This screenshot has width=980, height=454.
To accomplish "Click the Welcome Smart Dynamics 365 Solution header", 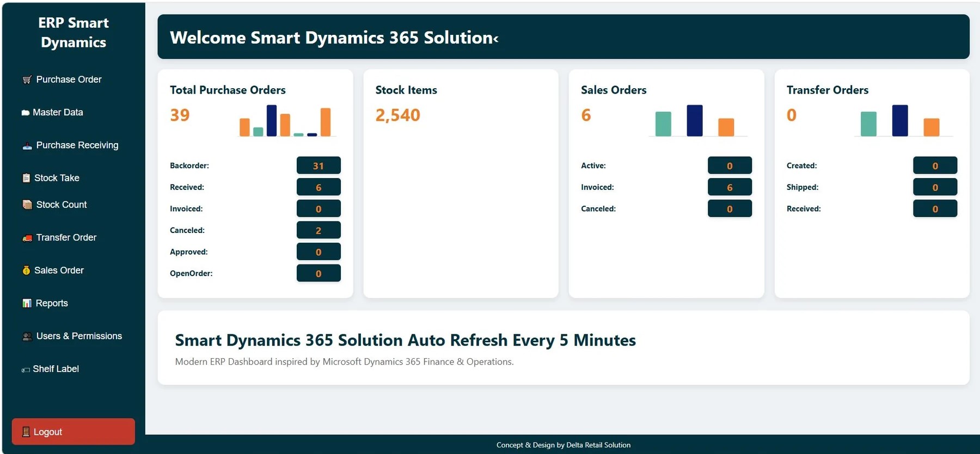I will click(334, 38).
